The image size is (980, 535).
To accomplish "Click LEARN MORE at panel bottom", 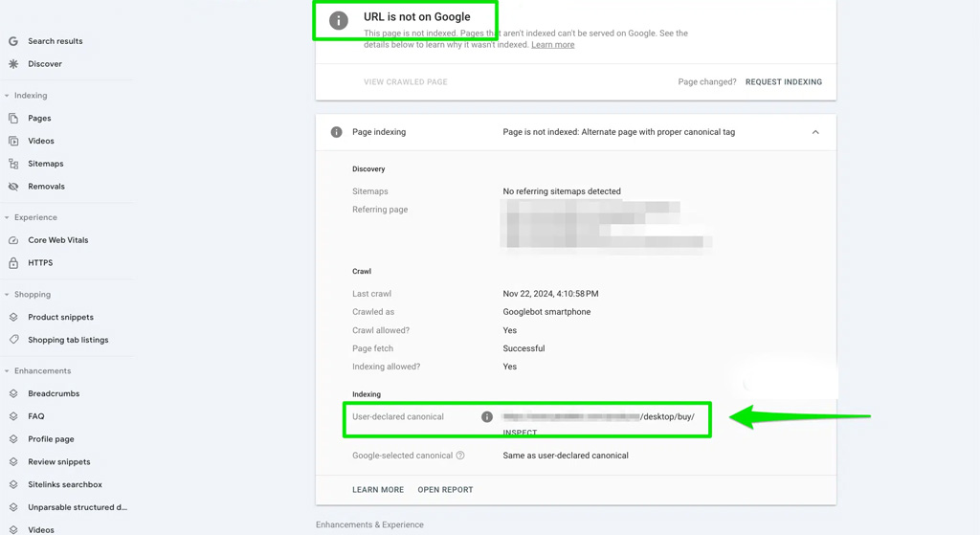I will coord(378,490).
